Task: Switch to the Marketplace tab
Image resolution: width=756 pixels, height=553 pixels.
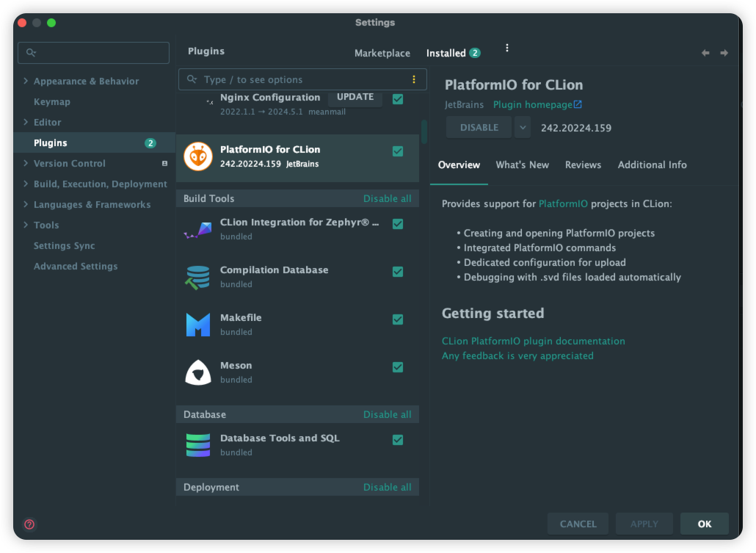Action: (x=382, y=53)
